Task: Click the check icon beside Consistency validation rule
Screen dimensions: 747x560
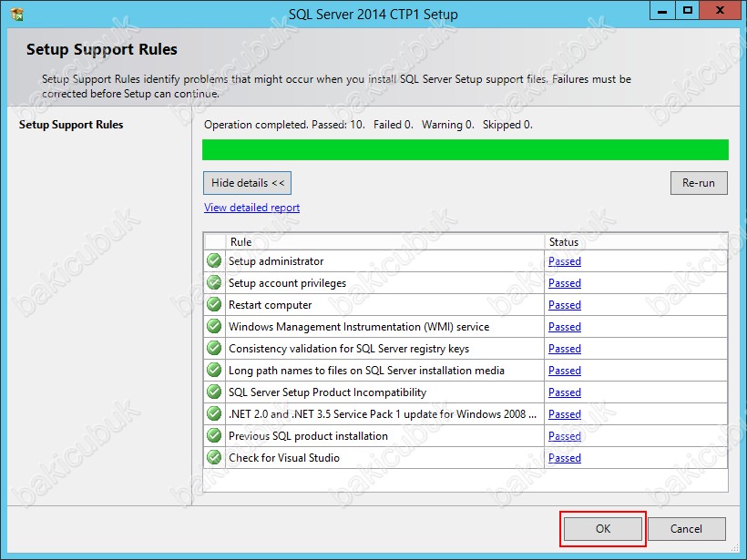Action: click(213, 349)
